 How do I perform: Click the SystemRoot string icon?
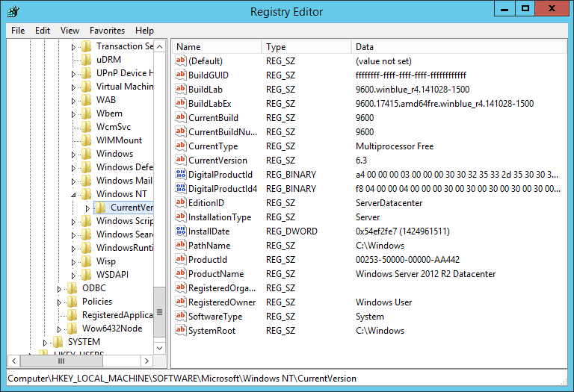click(x=180, y=331)
